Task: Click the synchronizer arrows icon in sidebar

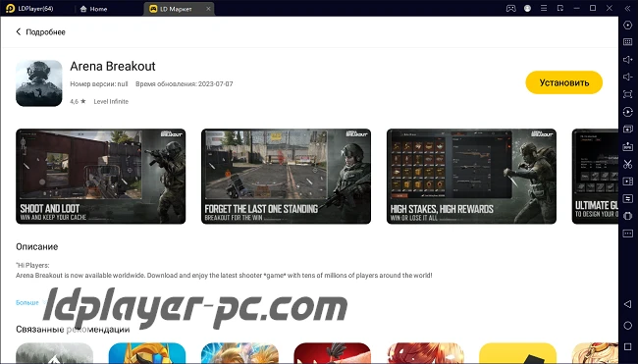Action: pyautogui.click(x=628, y=199)
